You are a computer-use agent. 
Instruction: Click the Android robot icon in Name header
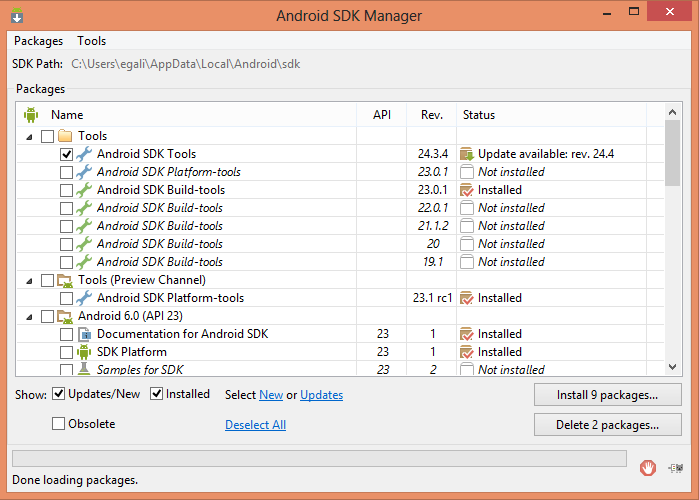(31, 115)
